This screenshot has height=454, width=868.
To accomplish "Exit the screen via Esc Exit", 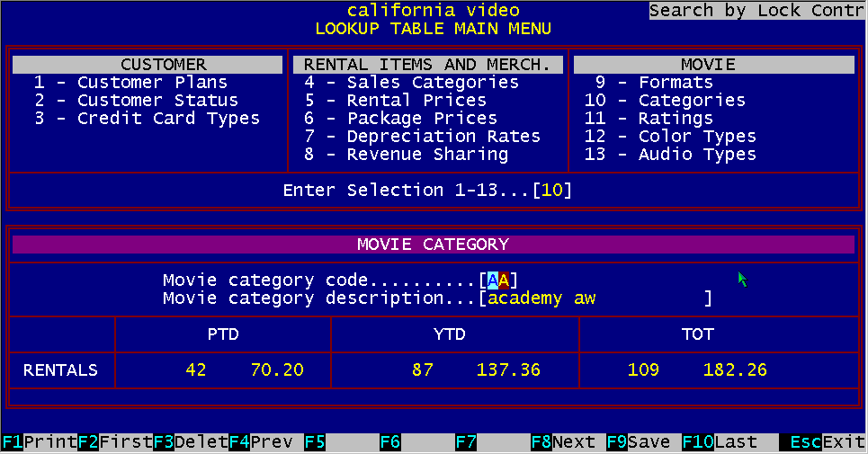I will tap(822, 442).
